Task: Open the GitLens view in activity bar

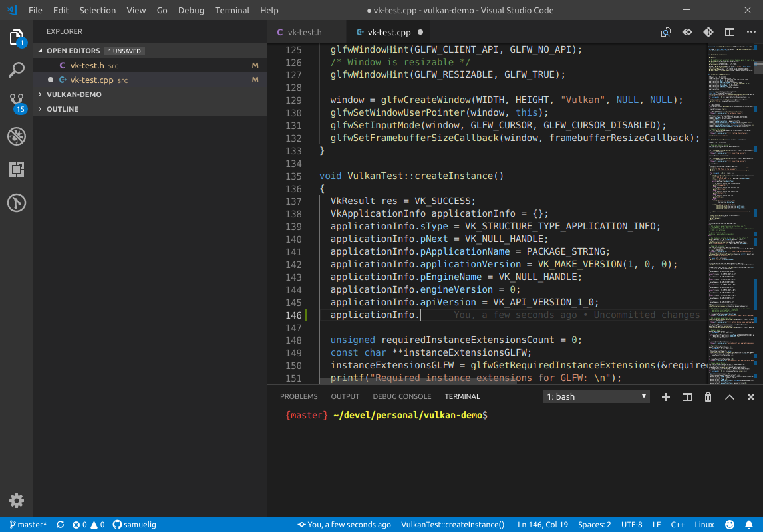Action: pos(17,203)
